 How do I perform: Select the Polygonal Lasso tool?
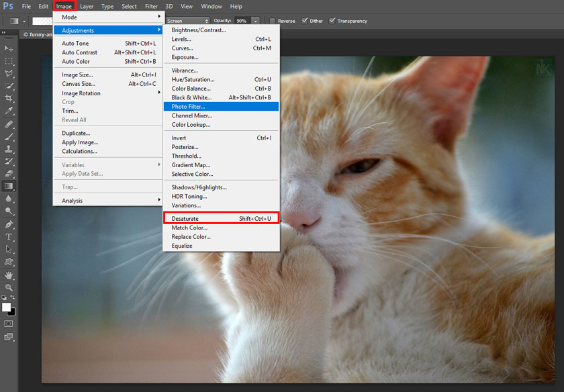coord(9,73)
